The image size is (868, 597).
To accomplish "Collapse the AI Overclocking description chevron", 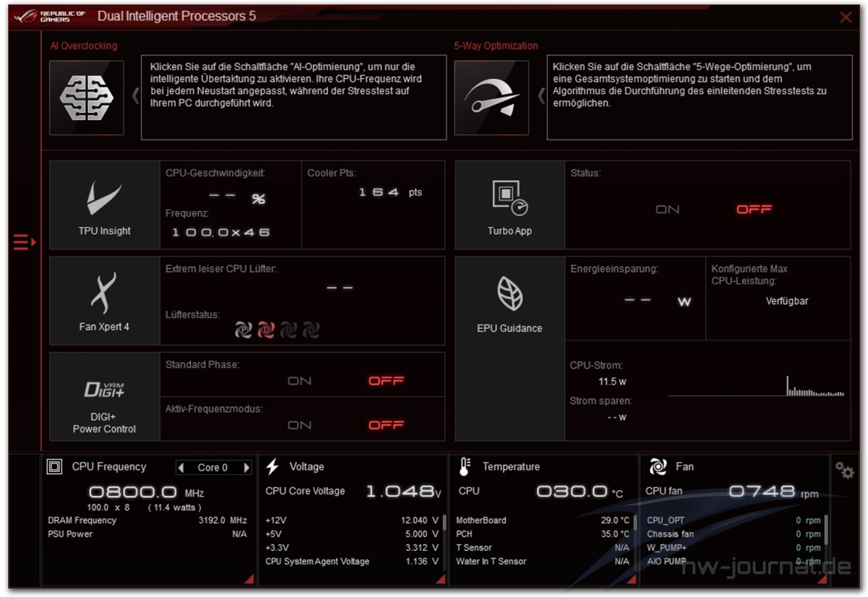I will (x=135, y=95).
